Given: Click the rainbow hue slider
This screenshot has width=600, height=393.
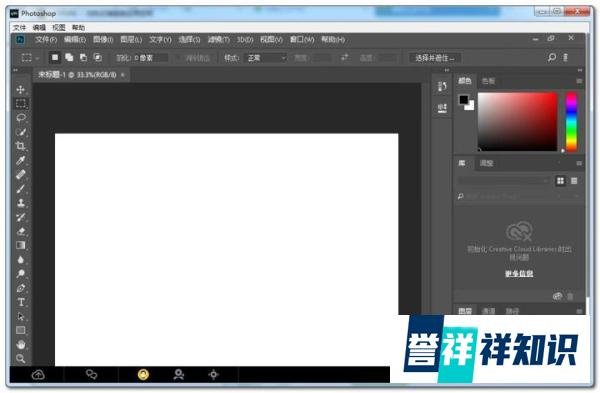Looking at the screenshot, I should tap(571, 122).
